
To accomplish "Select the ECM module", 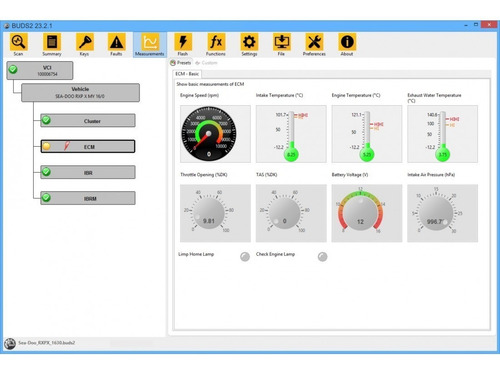I will point(88,146).
